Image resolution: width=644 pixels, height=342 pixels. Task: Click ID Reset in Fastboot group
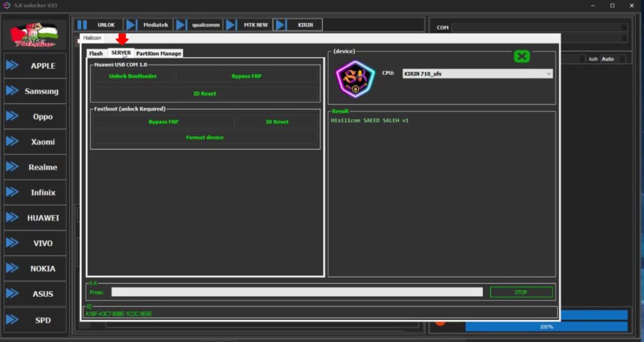click(x=277, y=122)
